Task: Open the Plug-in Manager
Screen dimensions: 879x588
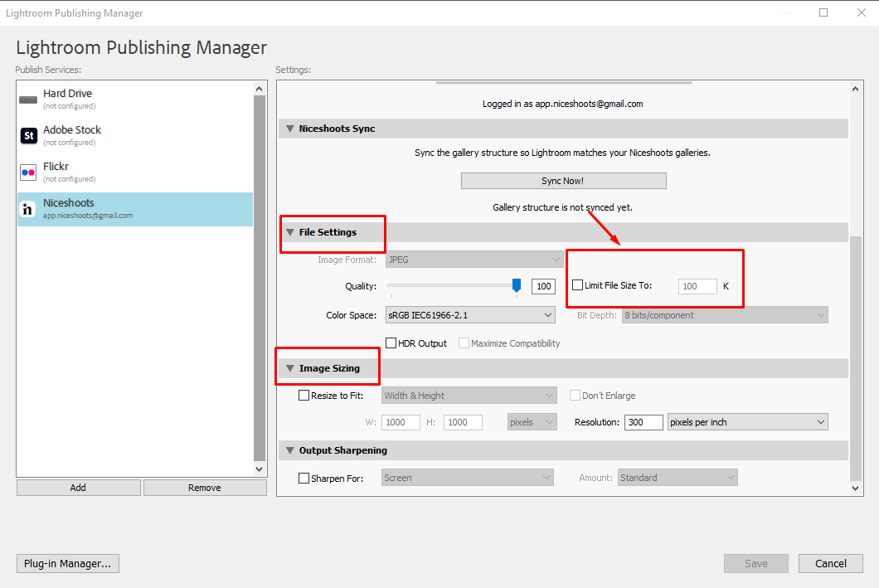Action: (x=68, y=563)
